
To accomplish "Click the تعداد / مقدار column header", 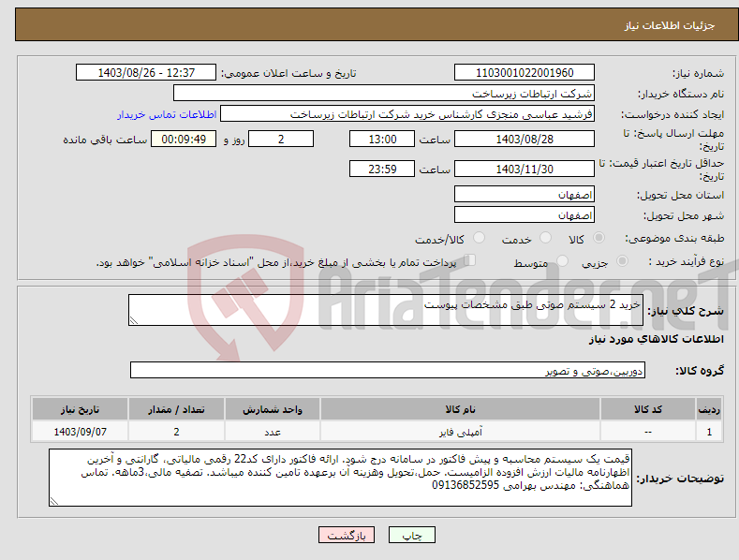I will tap(176, 409).
